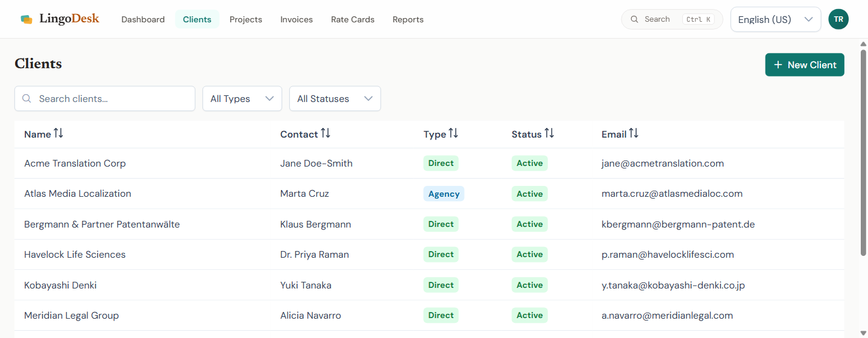The image size is (868, 338).
Task: Click Active status for Havelock Life Sciences
Action: [x=529, y=254]
